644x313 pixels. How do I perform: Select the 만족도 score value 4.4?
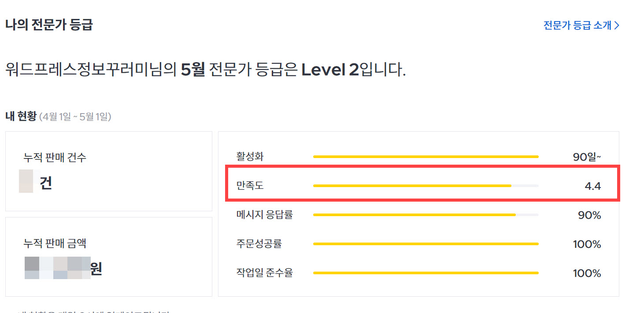tap(592, 186)
